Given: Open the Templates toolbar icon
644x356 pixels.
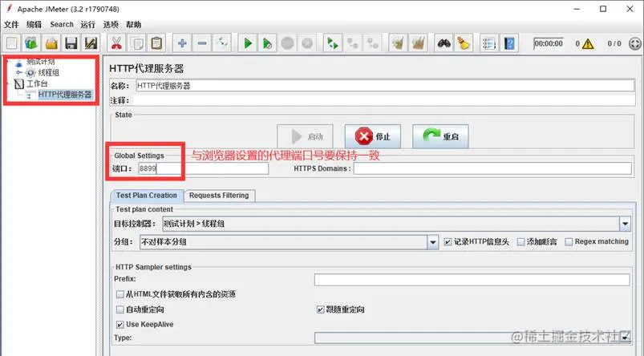Looking at the screenshot, I should coord(31,43).
